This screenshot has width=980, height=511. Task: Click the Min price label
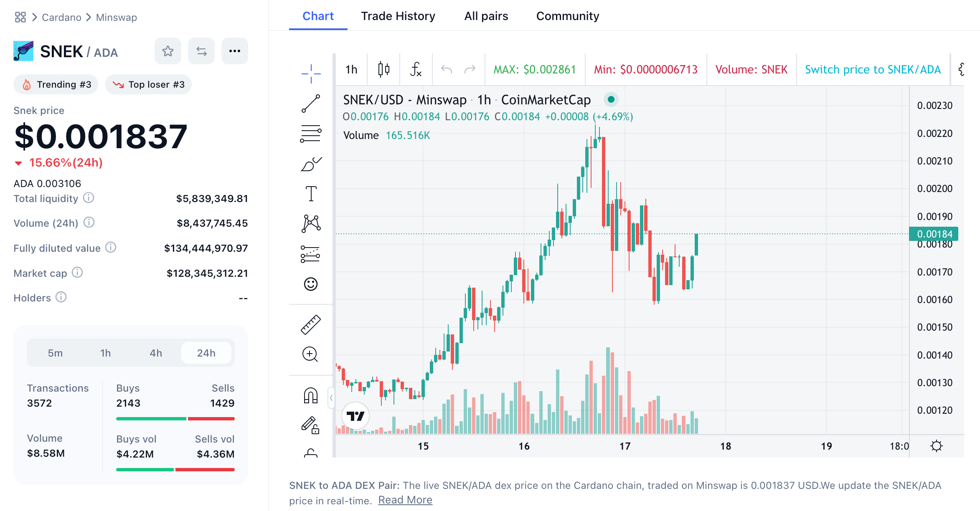(x=646, y=69)
